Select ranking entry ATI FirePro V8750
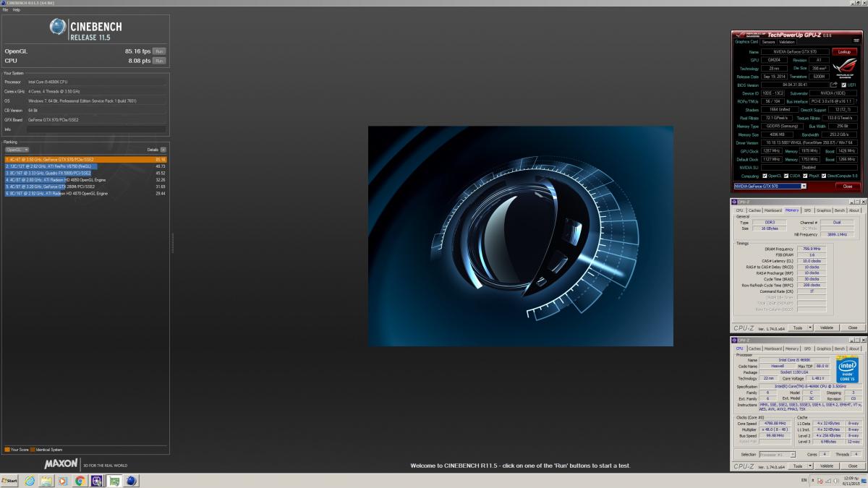 point(85,166)
